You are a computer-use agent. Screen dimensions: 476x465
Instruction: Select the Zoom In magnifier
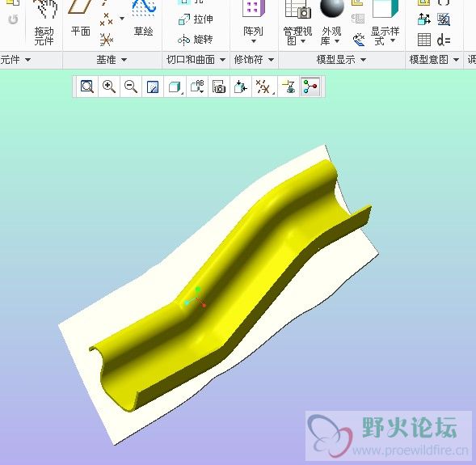[109, 87]
